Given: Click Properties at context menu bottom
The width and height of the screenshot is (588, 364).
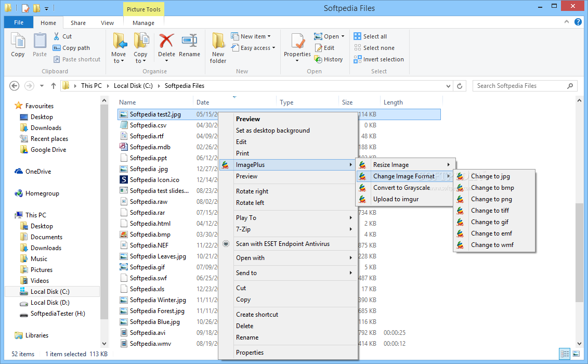Looking at the screenshot, I should tap(250, 353).
